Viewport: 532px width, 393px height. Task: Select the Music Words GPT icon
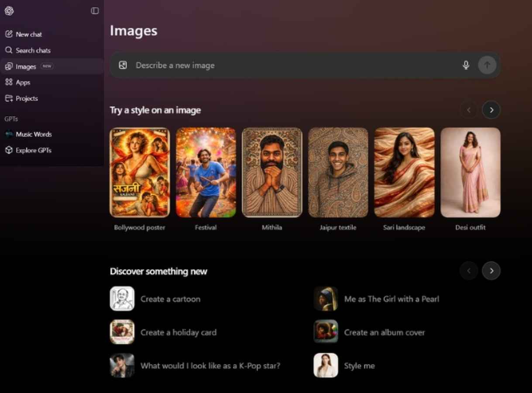click(x=9, y=134)
